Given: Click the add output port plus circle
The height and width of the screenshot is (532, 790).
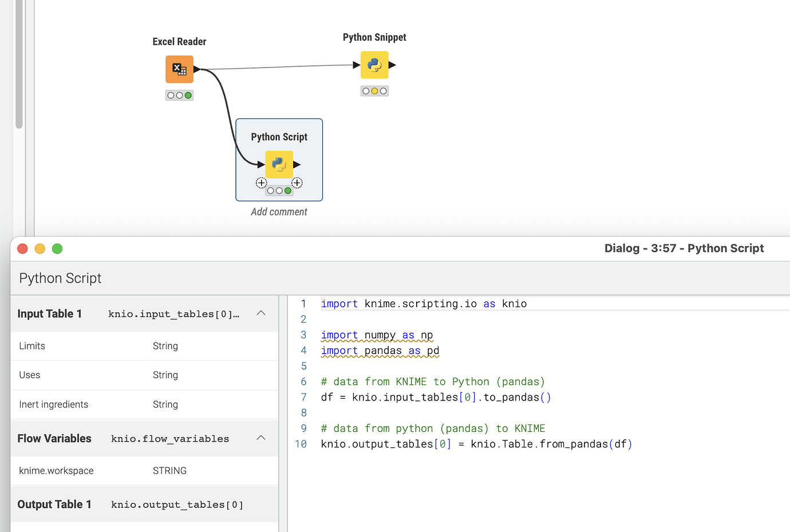Looking at the screenshot, I should tap(297, 182).
